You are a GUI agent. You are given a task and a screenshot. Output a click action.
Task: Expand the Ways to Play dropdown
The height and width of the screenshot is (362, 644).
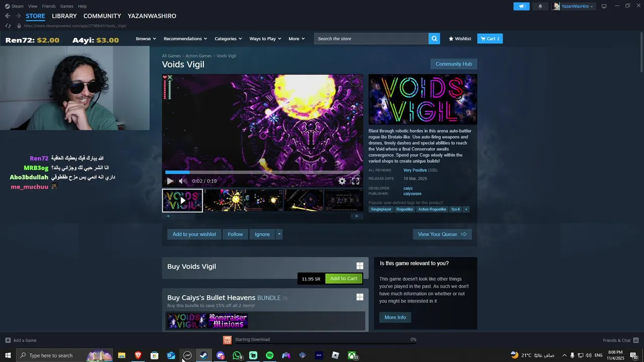tap(265, 39)
